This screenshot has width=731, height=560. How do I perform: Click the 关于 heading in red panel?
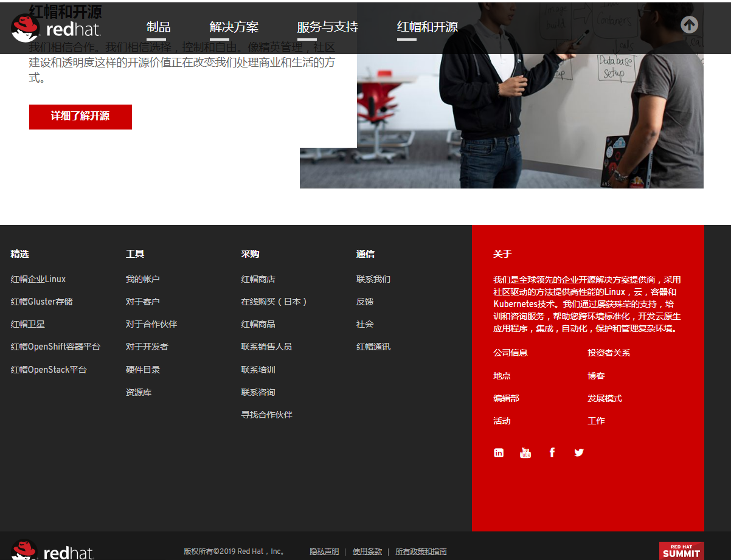coord(502,254)
